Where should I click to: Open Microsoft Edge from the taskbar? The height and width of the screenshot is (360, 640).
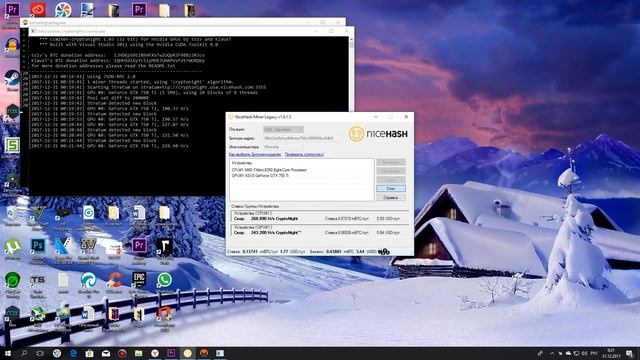click(73, 353)
